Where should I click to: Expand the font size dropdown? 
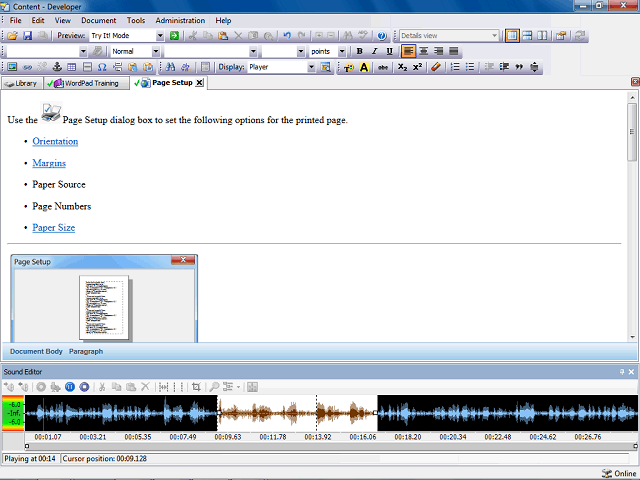[x=301, y=51]
